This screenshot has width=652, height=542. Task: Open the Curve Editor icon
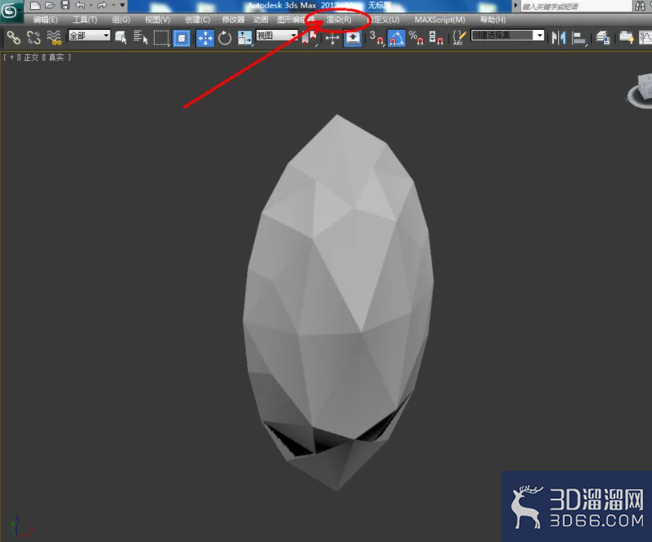pyautogui.click(x=646, y=38)
